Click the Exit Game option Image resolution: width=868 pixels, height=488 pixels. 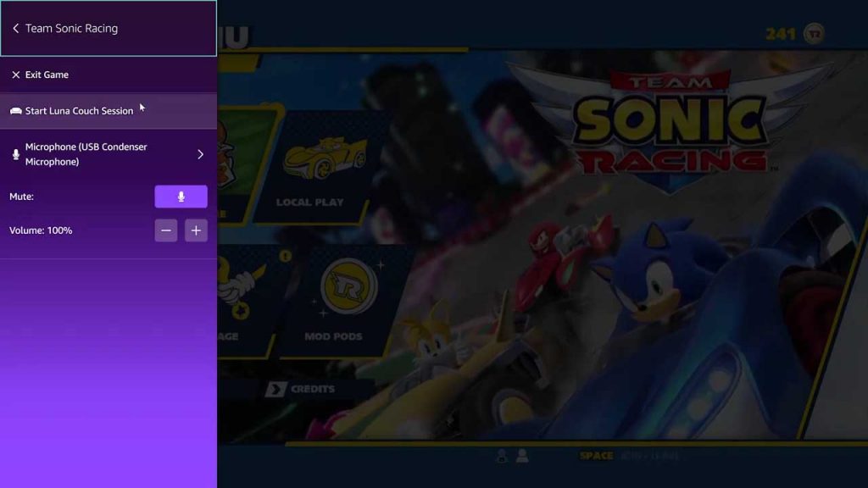tap(108, 75)
